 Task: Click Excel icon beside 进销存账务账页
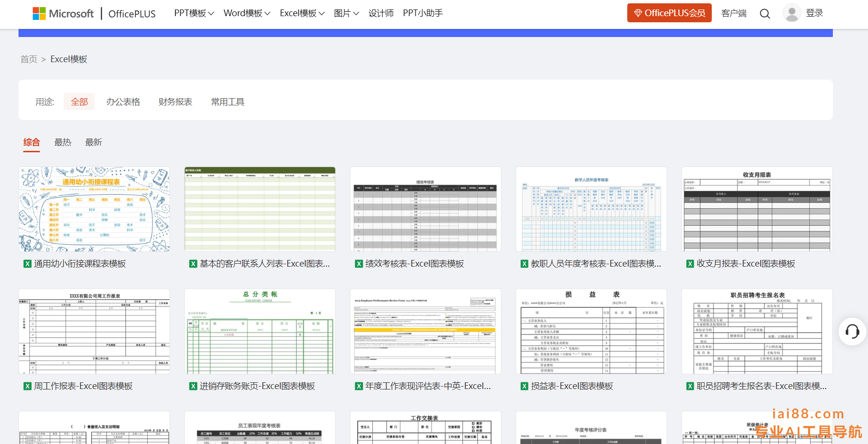(193, 386)
